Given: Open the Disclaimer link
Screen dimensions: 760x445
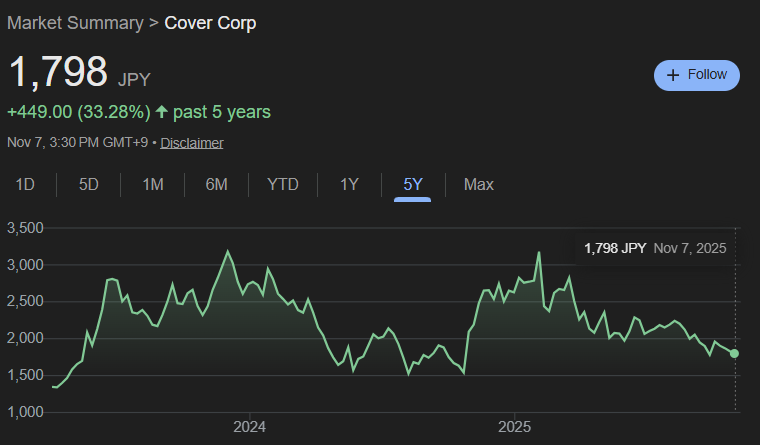Looking at the screenshot, I should point(191,143).
